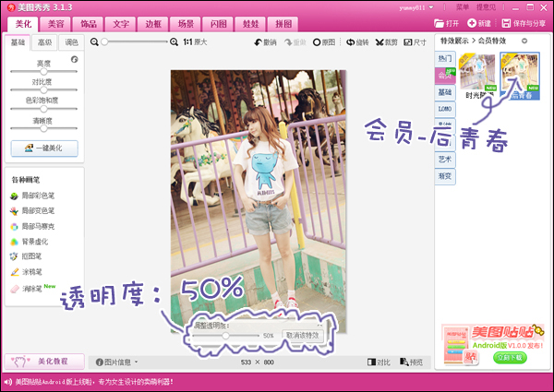
Task: Select the 局部变色笔 color change pen
Action: [32, 211]
